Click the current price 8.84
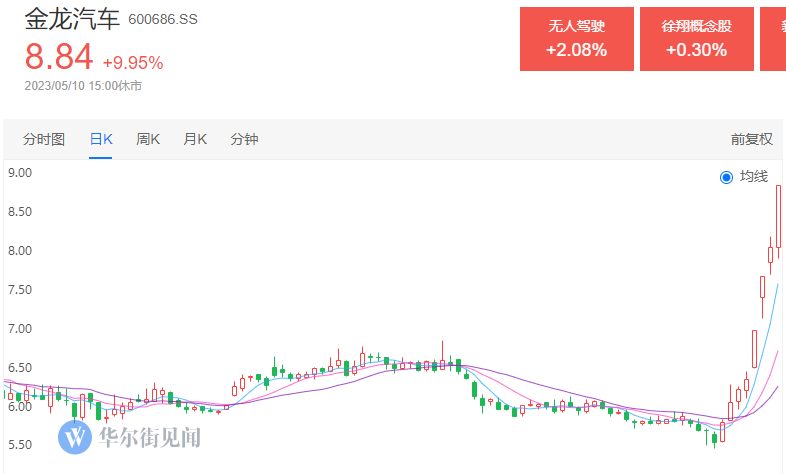The height and width of the screenshot is (474, 786). 59,56
